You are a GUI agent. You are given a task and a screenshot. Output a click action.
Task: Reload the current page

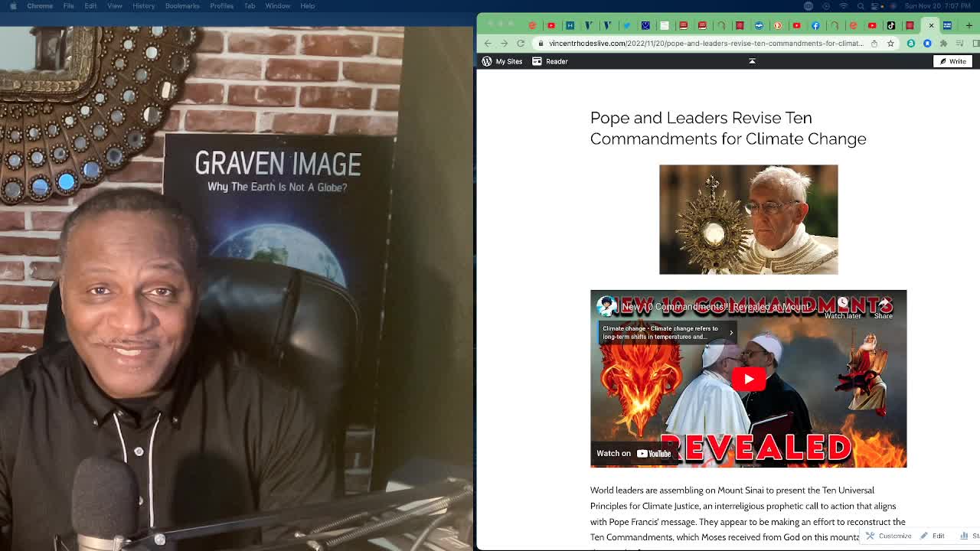[x=521, y=44]
